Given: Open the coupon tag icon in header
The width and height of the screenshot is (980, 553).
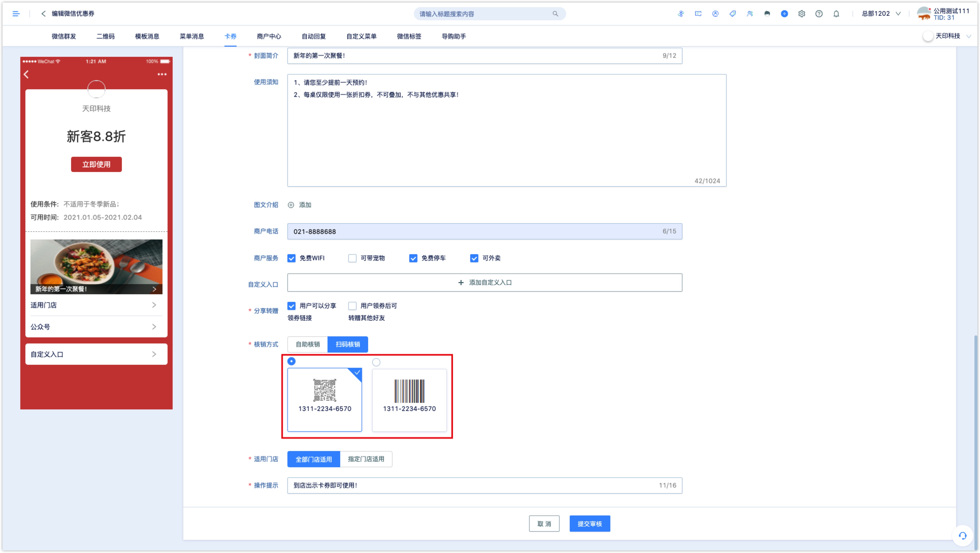Looking at the screenshot, I should (x=732, y=14).
